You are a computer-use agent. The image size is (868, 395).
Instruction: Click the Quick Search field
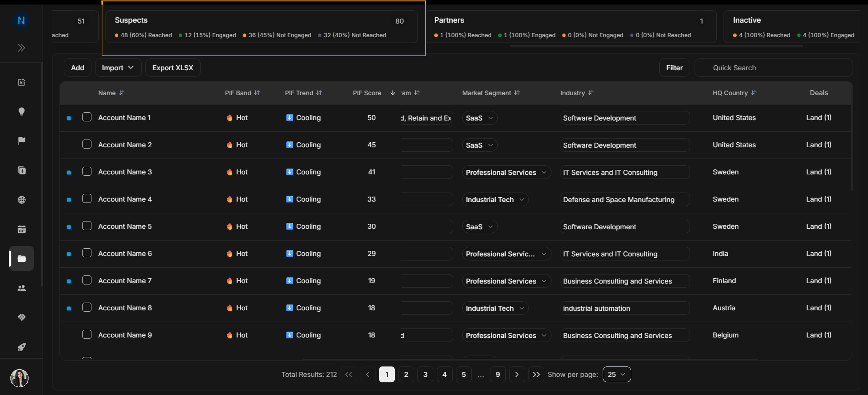click(774, 68)
